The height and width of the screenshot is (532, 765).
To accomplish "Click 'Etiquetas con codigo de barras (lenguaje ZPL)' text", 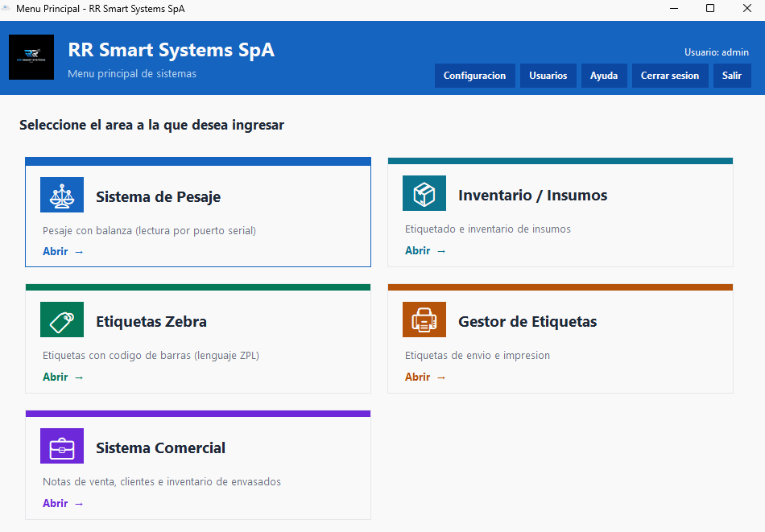I will tap(151, 356).
